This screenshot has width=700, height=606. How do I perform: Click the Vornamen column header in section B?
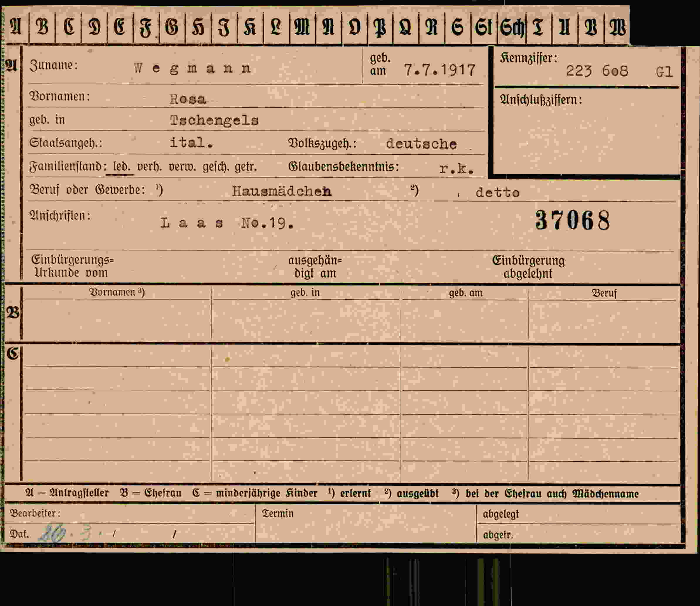tap(117, 292)
